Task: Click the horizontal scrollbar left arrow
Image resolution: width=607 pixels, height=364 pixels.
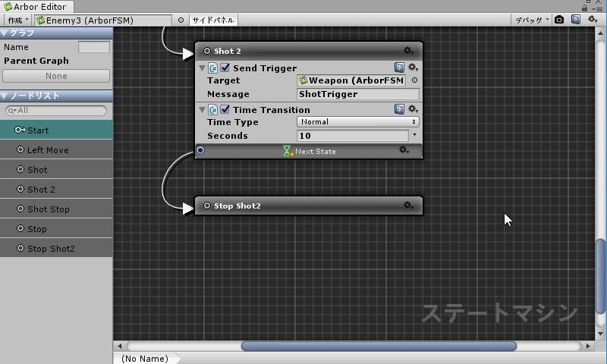Action: [x=120, y=346]
